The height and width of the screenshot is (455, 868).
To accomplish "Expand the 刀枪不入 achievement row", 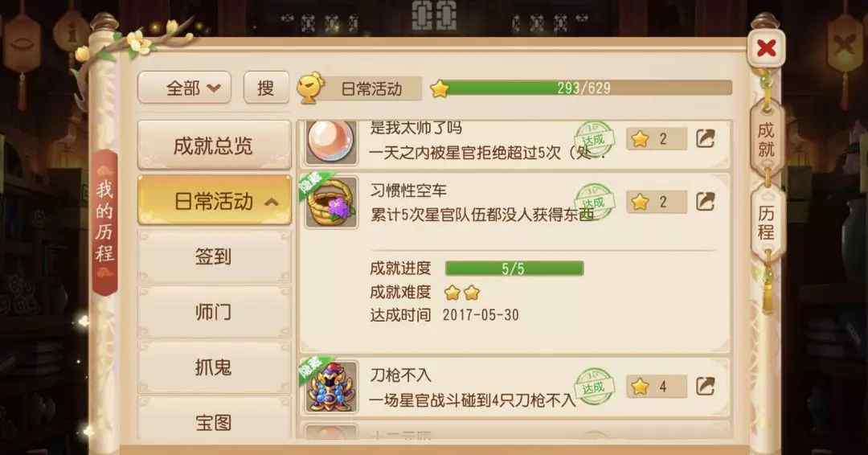I will [515, 387].
